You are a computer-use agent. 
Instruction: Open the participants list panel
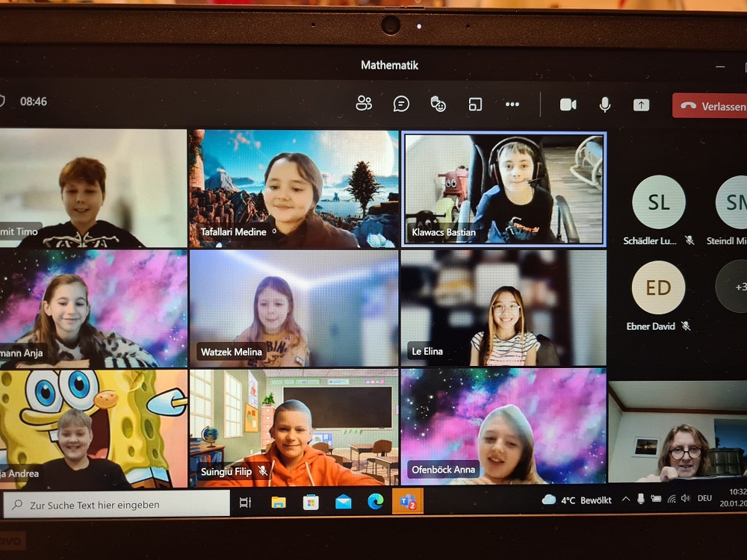(x=364, y=104)
